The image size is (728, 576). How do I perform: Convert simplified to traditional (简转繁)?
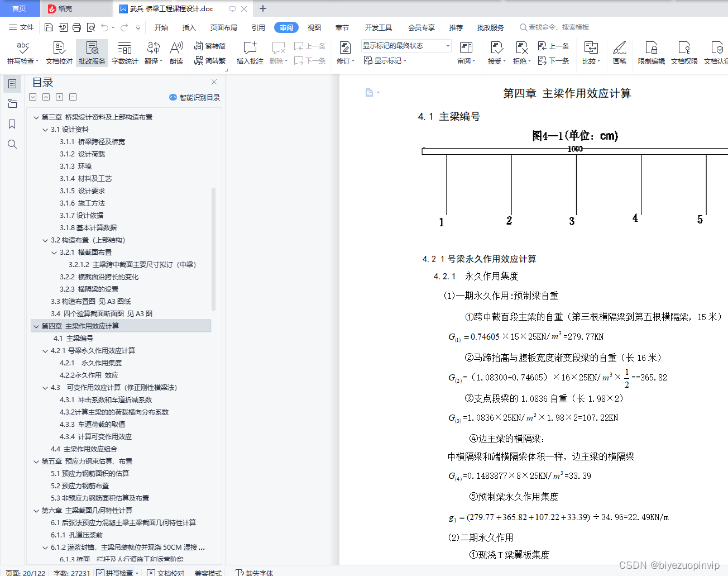point(210,60)
